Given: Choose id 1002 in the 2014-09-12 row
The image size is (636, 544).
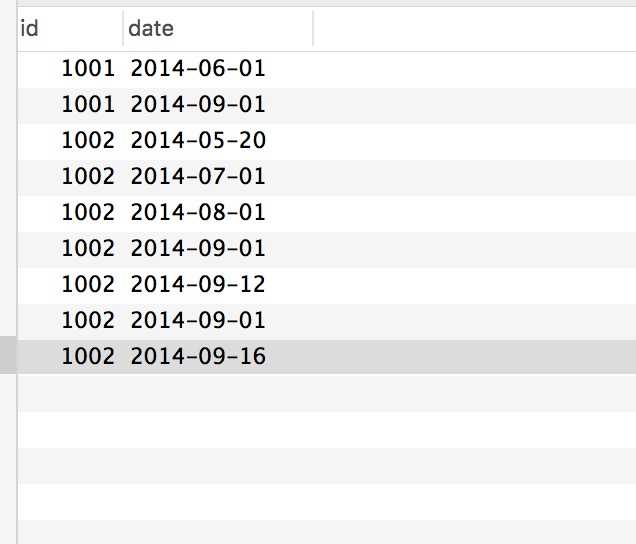Looking at the screenshot, I should (88, 285).
